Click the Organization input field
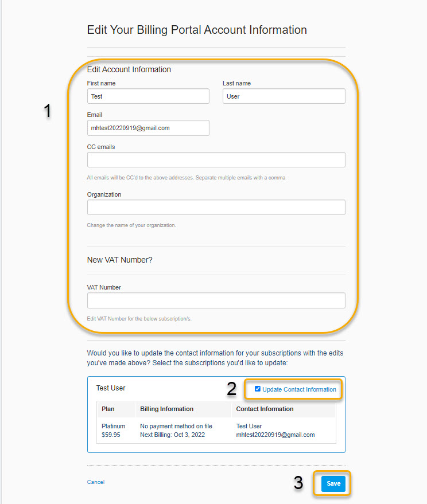This screenshot has height=504, width=427. click(x=216, y=208)
